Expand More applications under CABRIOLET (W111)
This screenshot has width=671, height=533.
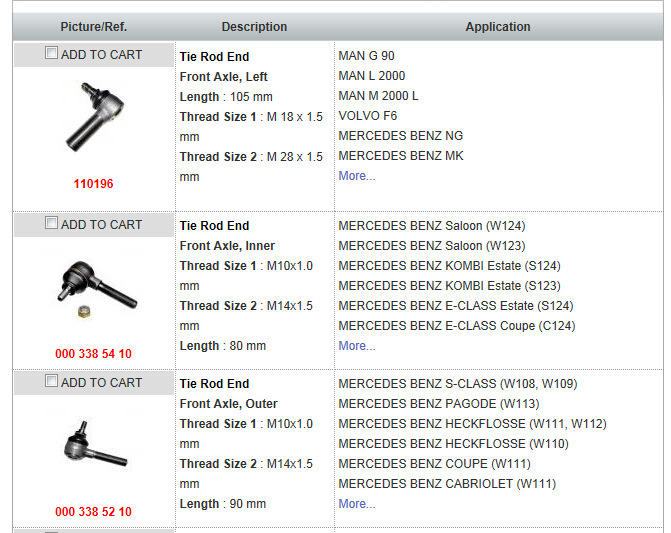(356, 504)
